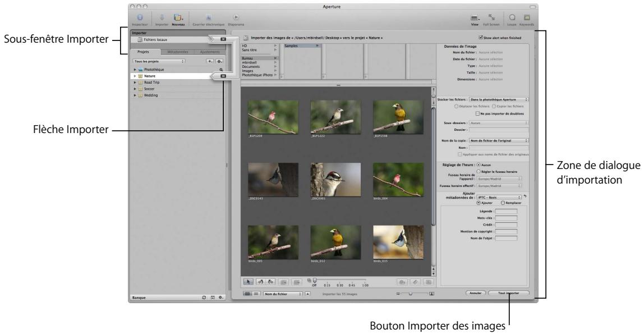This screenshot has height=334, width=644.
Task: Select Copier les fichiers radio button
Action: (494, 106)
